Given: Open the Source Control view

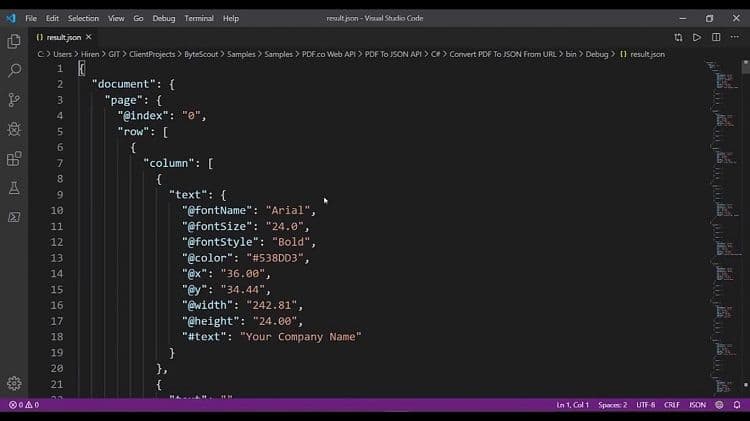Looking at the screenshot, I should (x=14, y=100).
